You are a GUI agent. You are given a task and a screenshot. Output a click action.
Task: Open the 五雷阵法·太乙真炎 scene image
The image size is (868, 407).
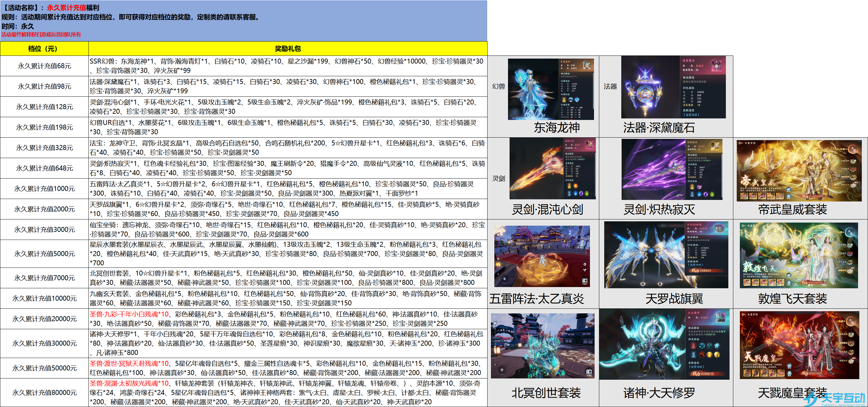coord(542,256)
